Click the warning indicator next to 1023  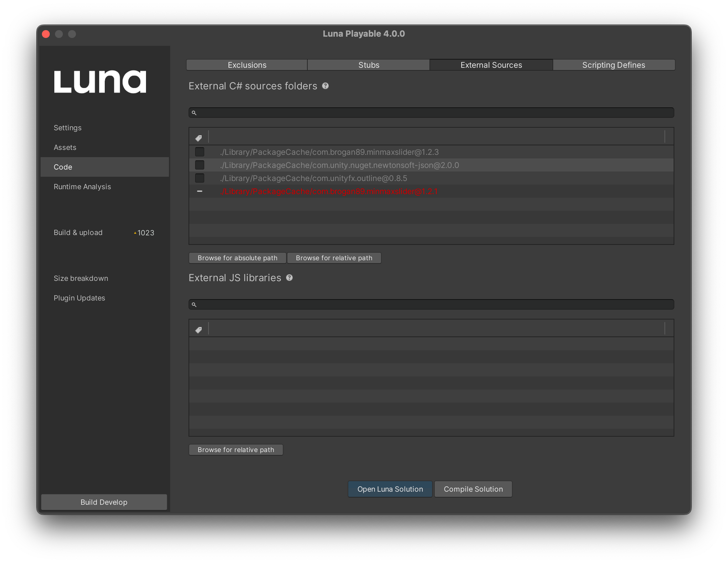tap(135, 233)
